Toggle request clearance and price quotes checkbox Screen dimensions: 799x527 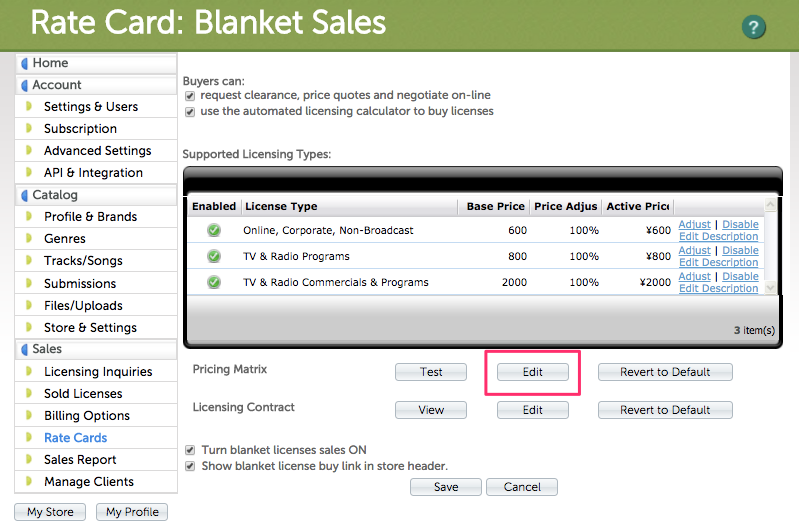(x=190, y=96)
